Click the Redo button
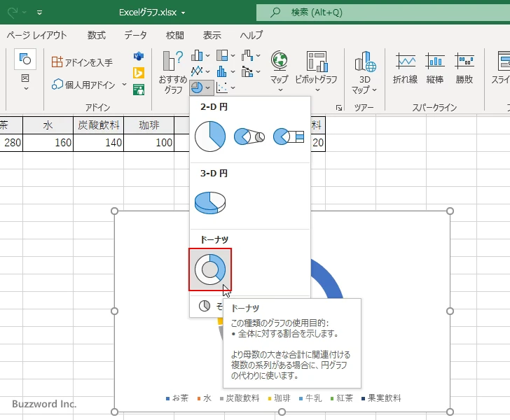This screenshot has height=420, width=510. (13, 13)
